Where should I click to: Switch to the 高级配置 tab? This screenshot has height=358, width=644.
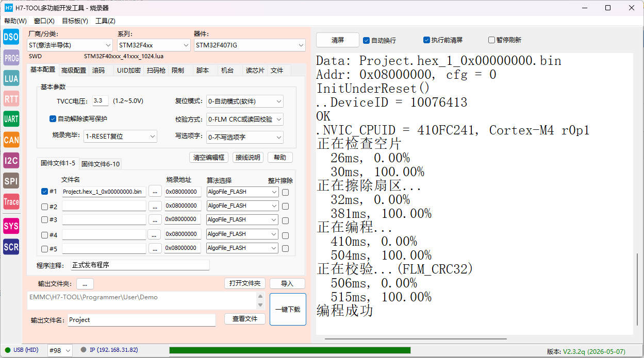[x=74, y=71]
